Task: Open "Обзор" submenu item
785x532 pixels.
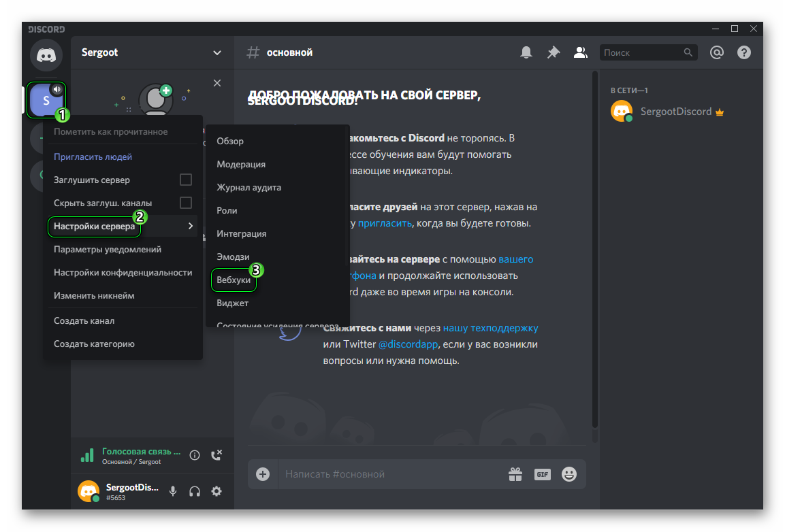Action: click(x=277, y=141)
